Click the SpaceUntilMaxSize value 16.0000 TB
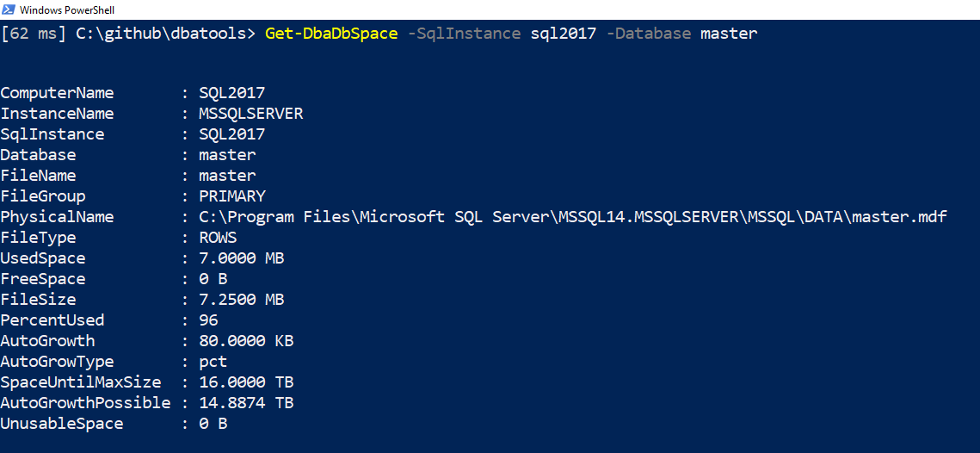980x453 pixels. pos(246,382)
